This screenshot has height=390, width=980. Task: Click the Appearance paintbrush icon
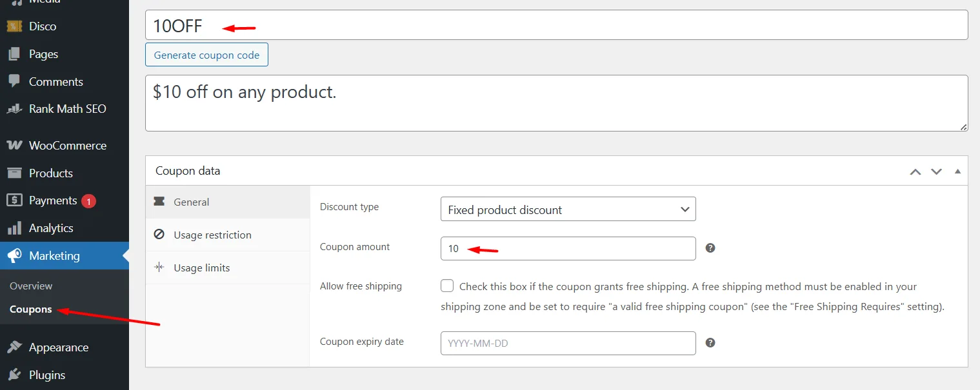click(x=14, y=347)
